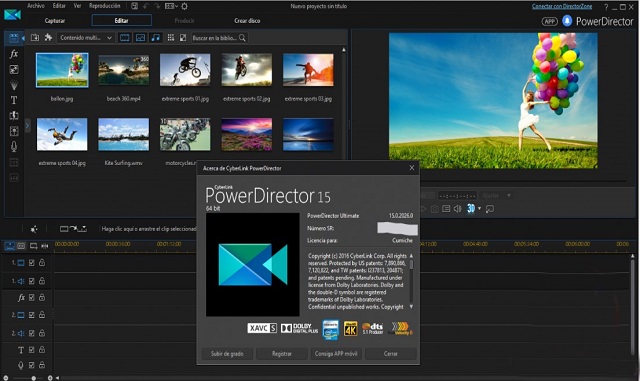The image size is (640, 381).
Task: Click Cerrar to close About dialog
Action: (x=391, y=354)
